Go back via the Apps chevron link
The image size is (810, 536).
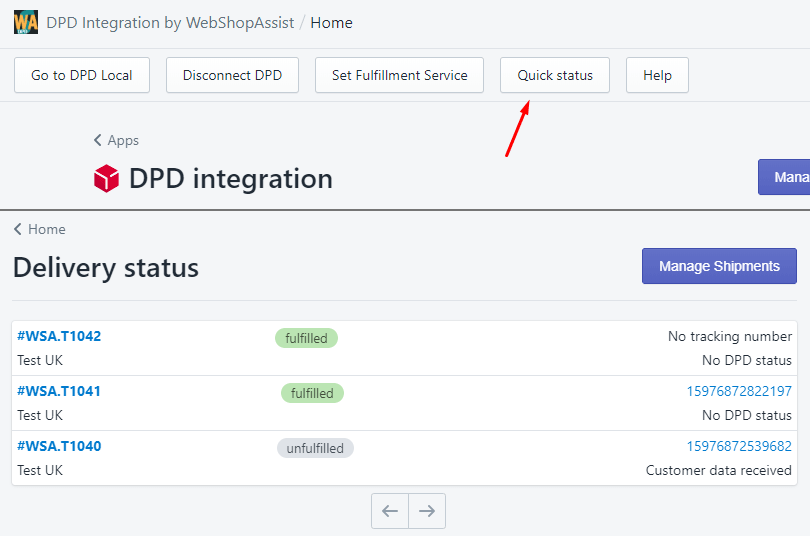[116, 140]
